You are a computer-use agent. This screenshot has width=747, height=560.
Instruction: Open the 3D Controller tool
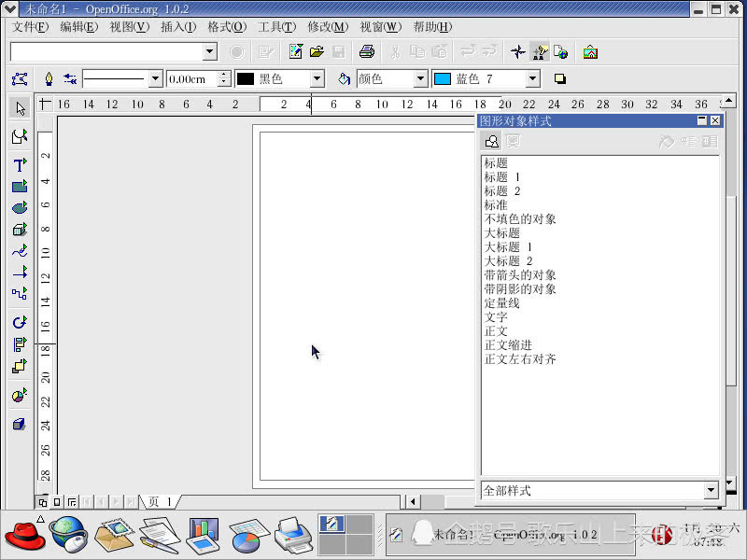click(x=20, y=424)
